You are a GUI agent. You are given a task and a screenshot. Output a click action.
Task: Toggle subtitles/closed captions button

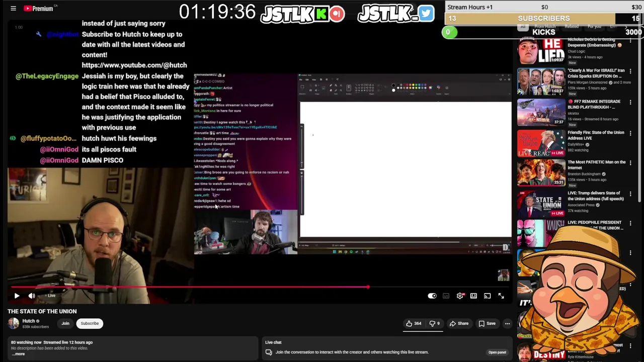pos(446,296)
